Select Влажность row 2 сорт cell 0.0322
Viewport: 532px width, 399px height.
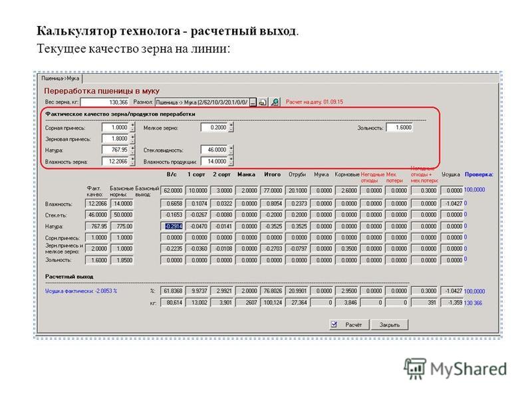pos(223,203)
